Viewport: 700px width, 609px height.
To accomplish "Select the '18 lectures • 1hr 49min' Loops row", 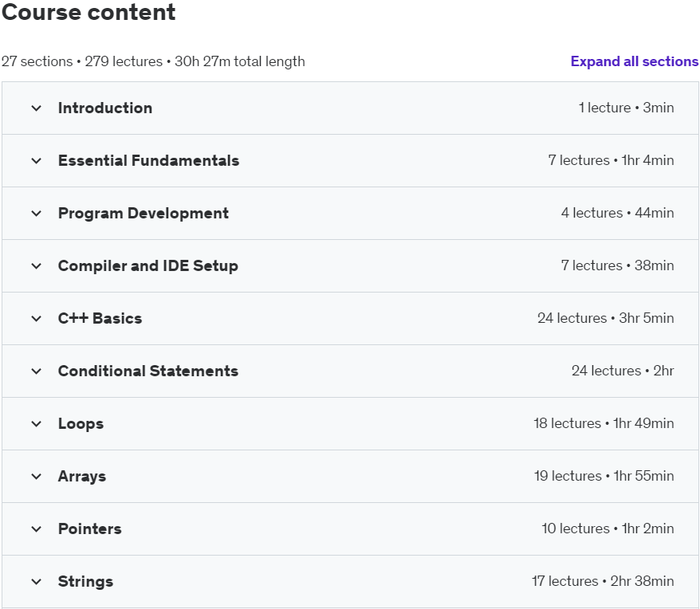I will tap(604, 424).
